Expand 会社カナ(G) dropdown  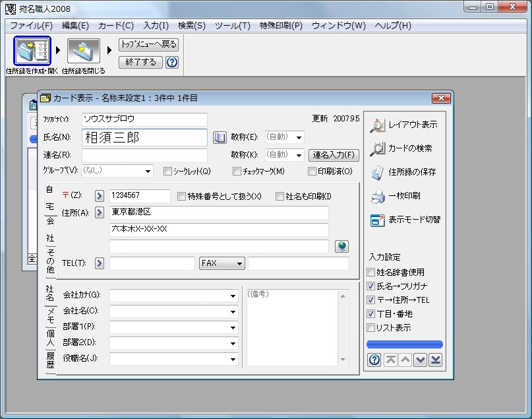point(233,296)
